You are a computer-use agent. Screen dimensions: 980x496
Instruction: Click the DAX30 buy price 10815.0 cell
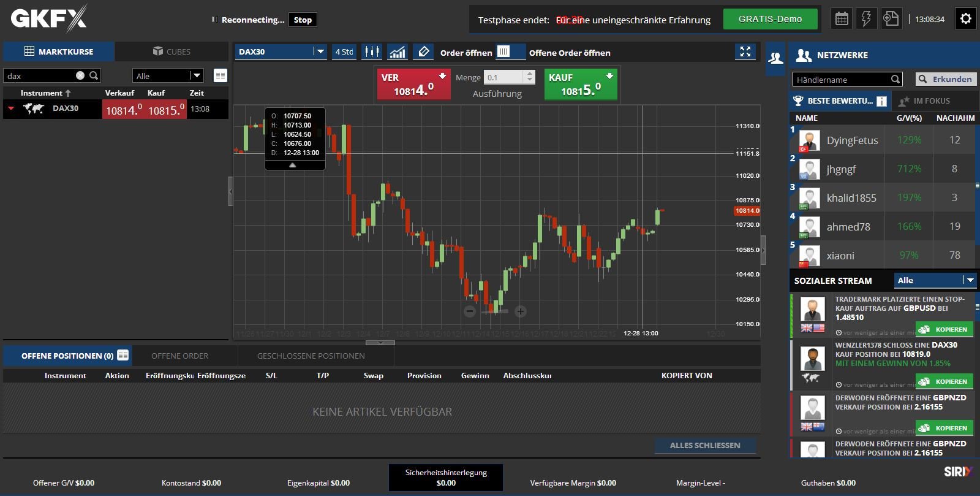pyautogui.click(x=166, y=109)
